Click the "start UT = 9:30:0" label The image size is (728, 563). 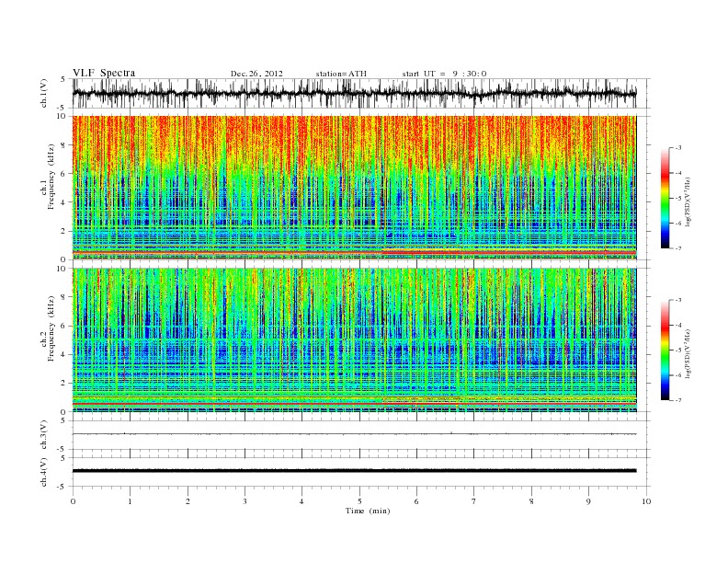[444, 74]
